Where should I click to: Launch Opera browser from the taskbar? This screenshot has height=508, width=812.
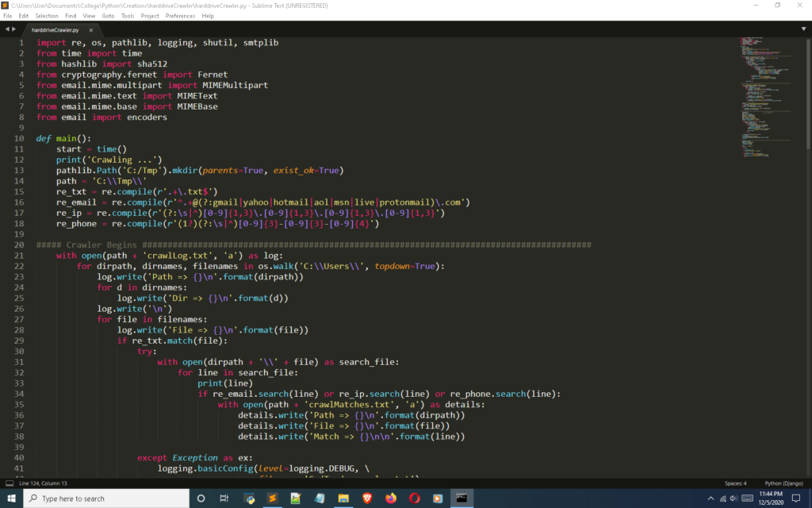(414, 498)
